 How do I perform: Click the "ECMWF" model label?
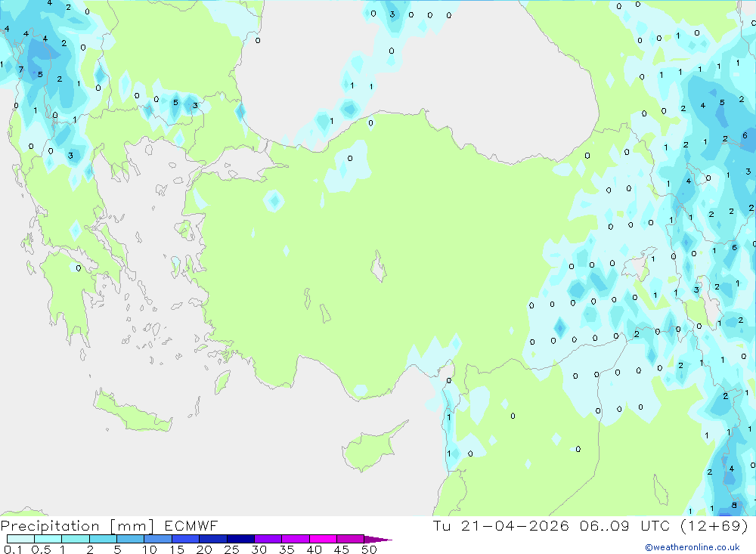point(191,526)
